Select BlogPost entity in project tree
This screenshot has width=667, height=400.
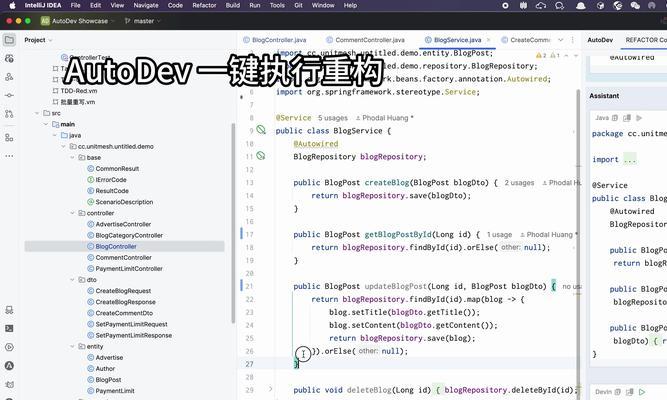click(x=108, y=380)
